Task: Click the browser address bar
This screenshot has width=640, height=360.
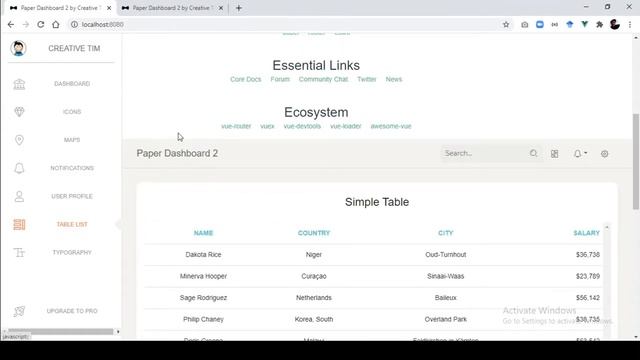Action: coord(286,24)
